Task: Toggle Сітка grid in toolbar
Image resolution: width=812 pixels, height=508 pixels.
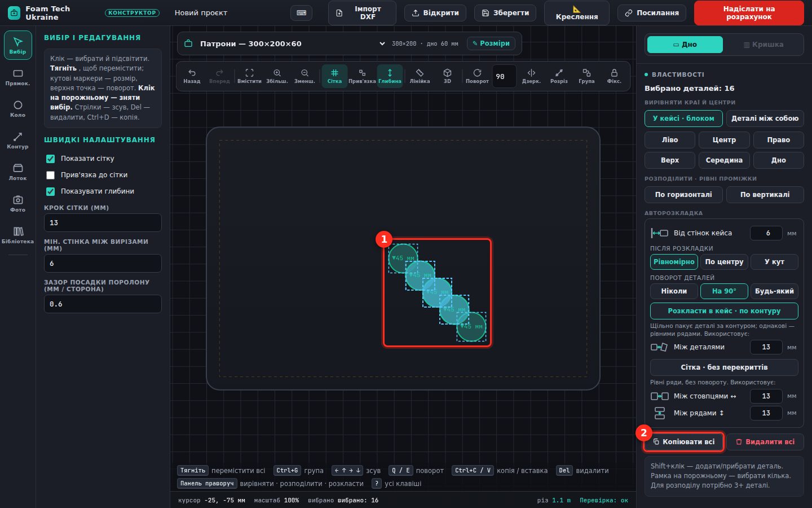Action: pyautogui.click(x=334, y=76)
